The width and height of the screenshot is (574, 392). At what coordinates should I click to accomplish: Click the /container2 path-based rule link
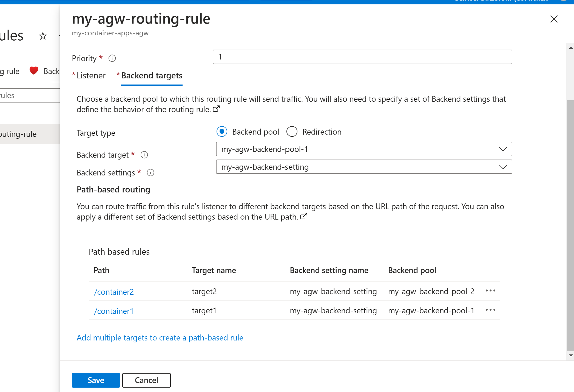pos(114,291)
